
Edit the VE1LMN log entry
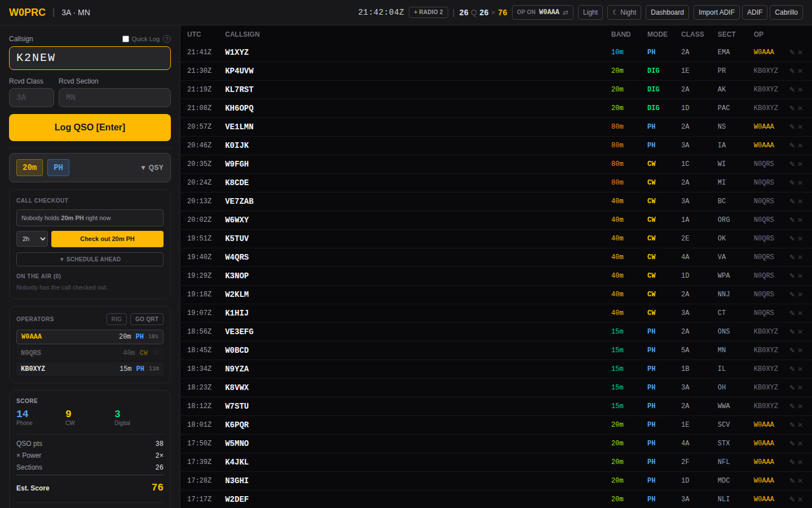[792, 127]
